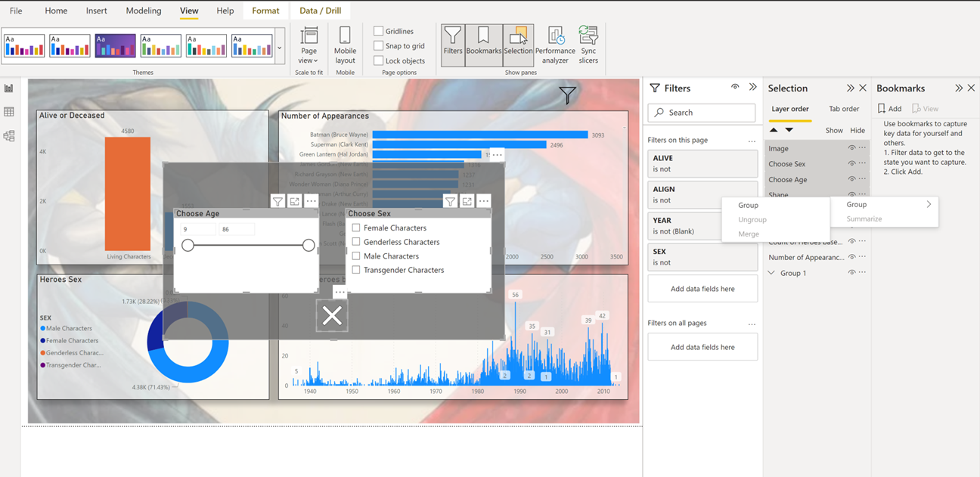Switch to the Home ribbon tab
Viewport: 980px width, 477px height.
coord(56,11)
